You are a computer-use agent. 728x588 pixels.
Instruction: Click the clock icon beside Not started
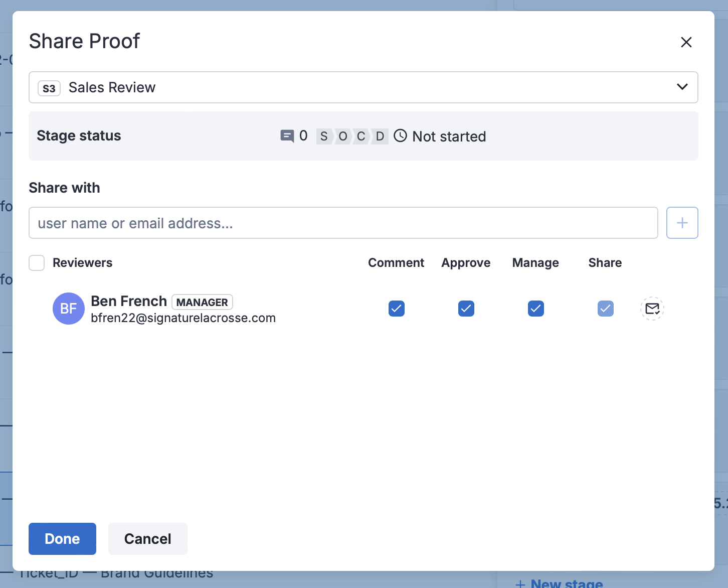tap(400, 136)
